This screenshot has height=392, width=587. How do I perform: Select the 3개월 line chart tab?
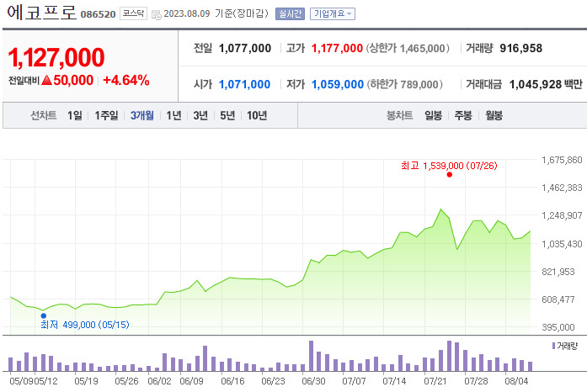pos(141,115)
